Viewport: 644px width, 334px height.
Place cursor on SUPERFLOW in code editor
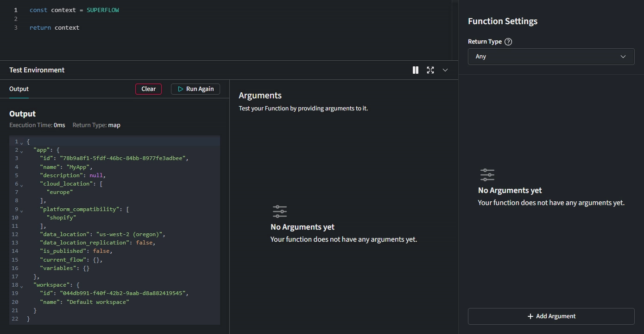pos(102,10)
